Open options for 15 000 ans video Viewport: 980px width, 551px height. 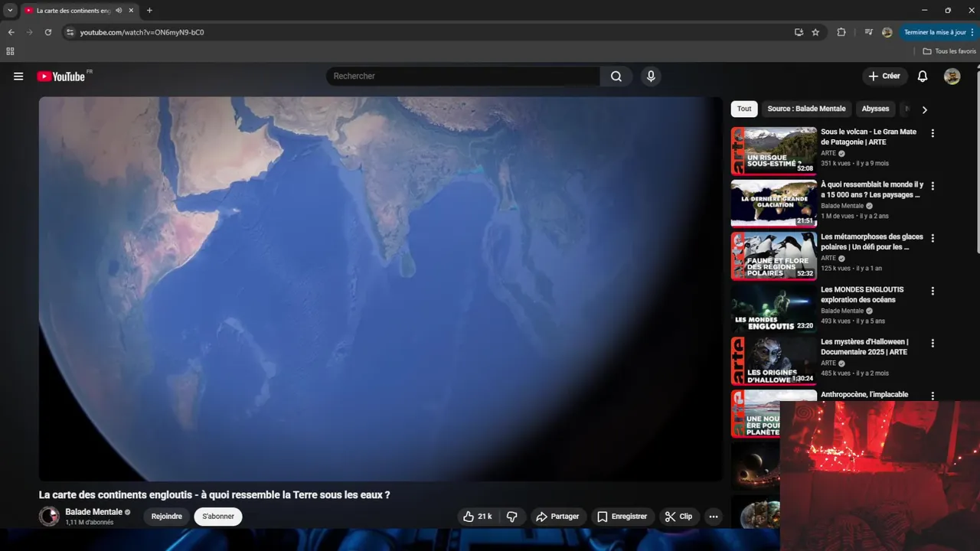point(933,186)
